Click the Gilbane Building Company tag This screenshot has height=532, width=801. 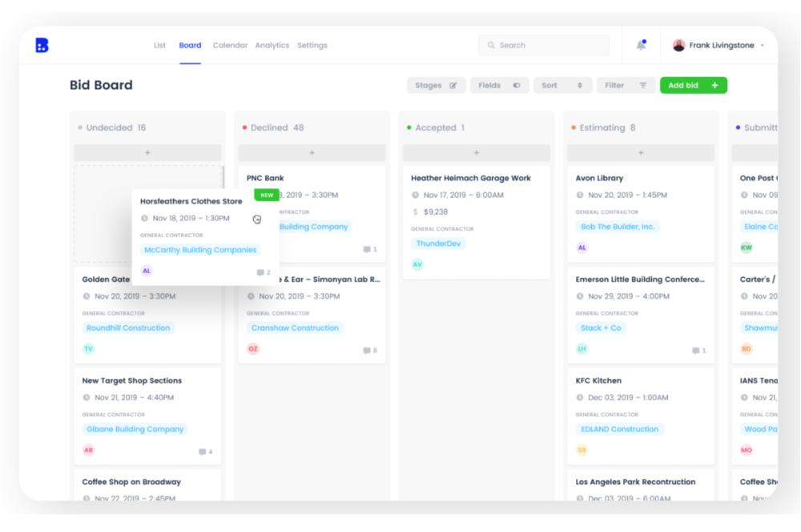(x=135, y=429)
